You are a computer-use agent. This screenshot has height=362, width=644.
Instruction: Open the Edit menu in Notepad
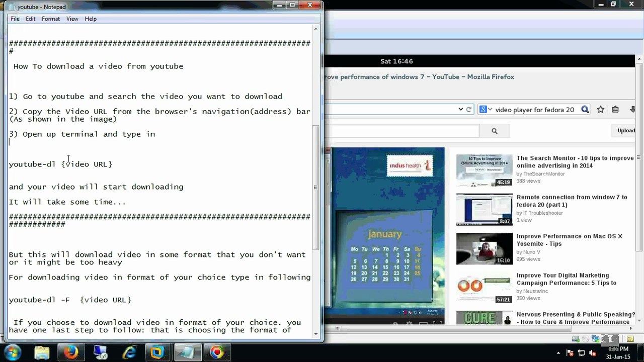coord(31,19)
